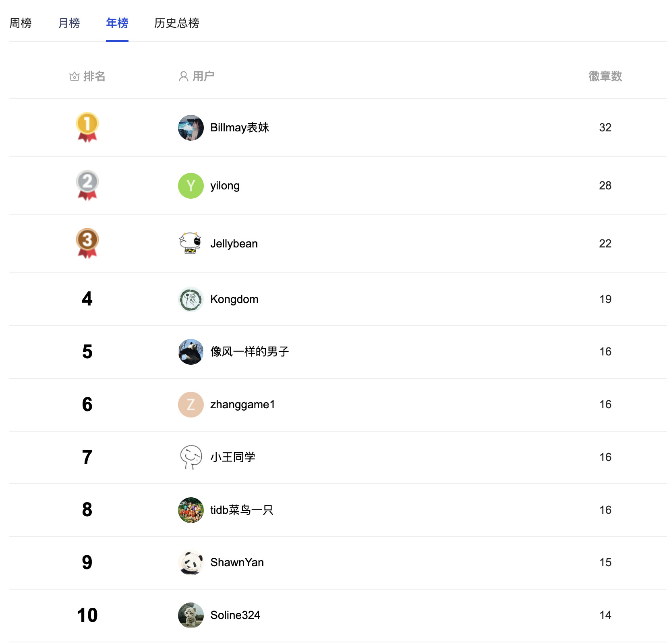The image size is (667, 644).
Task: Open Soline324's cat avatar
Action: coord(191,615)
